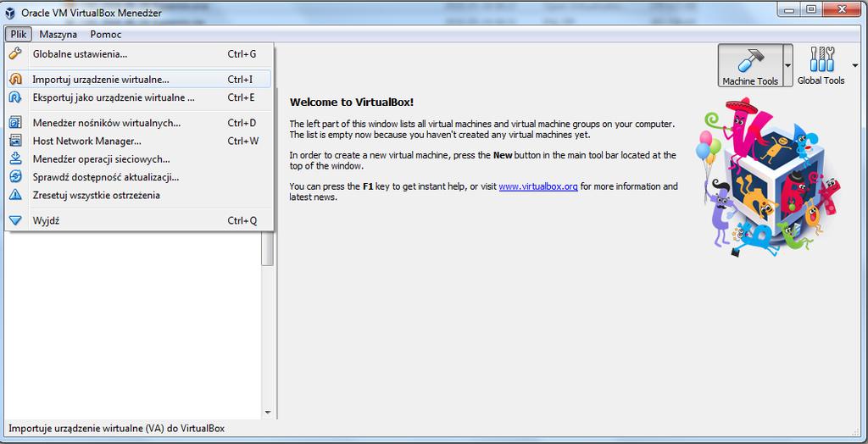868x444 pixels.
Task: Choose Globalne ustawienia... menu entry
Action: [x=139, y=54]
